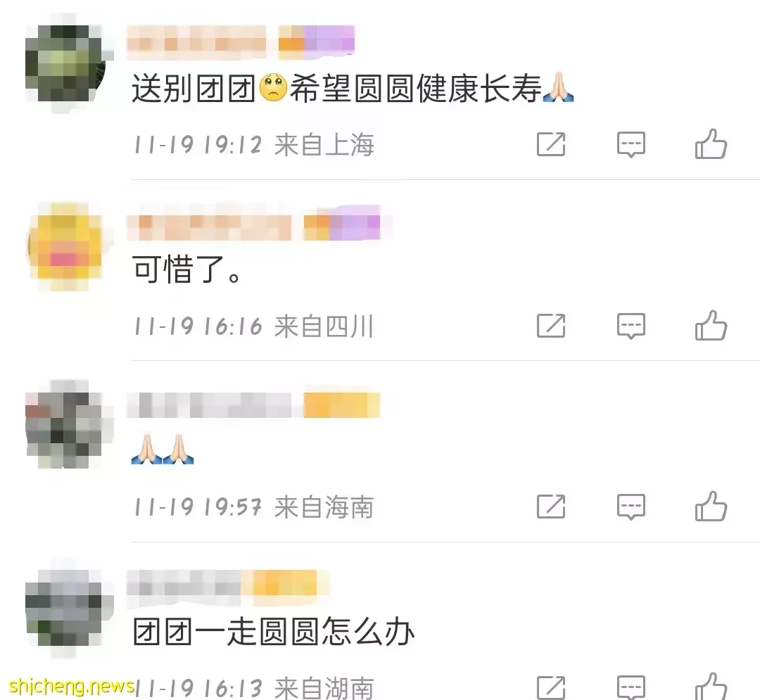
Task: Repost the Shanghai comment
Action: pyautogui.click(x=551, y=144)
